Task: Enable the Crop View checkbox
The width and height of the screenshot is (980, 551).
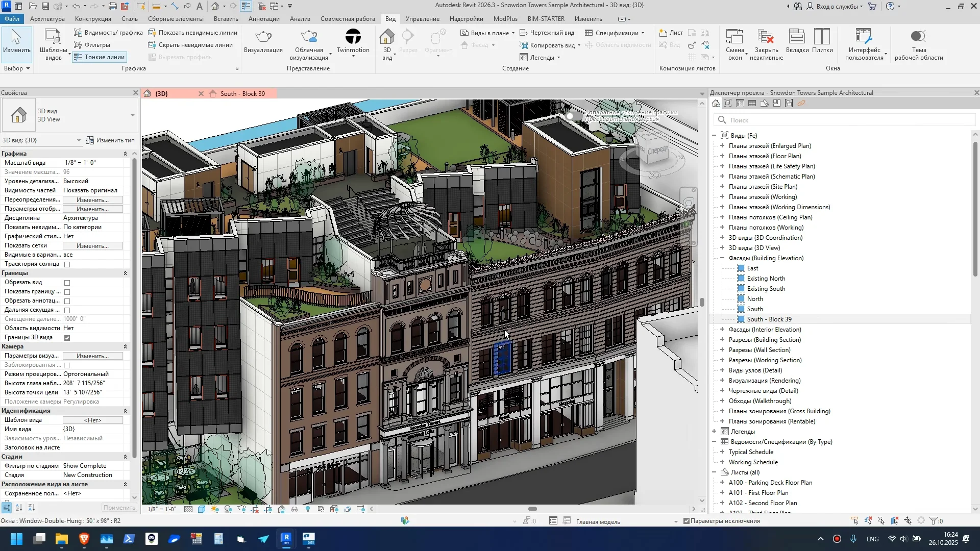Action: pos(67,283)
